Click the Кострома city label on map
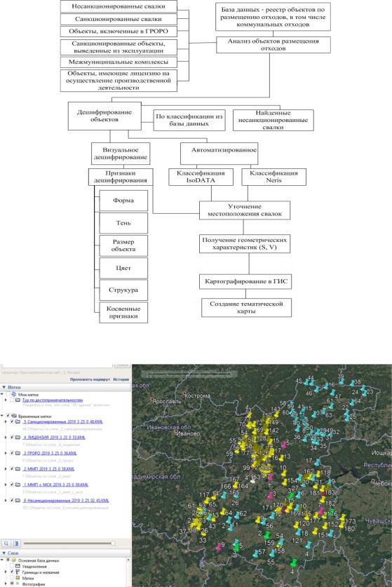 (197, 396)
